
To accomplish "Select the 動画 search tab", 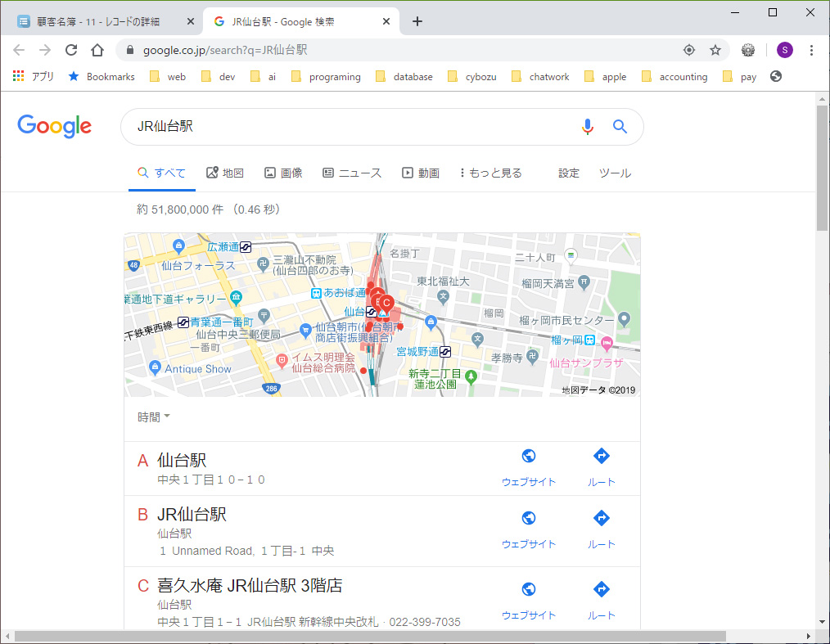I will (x=421, y=173).
